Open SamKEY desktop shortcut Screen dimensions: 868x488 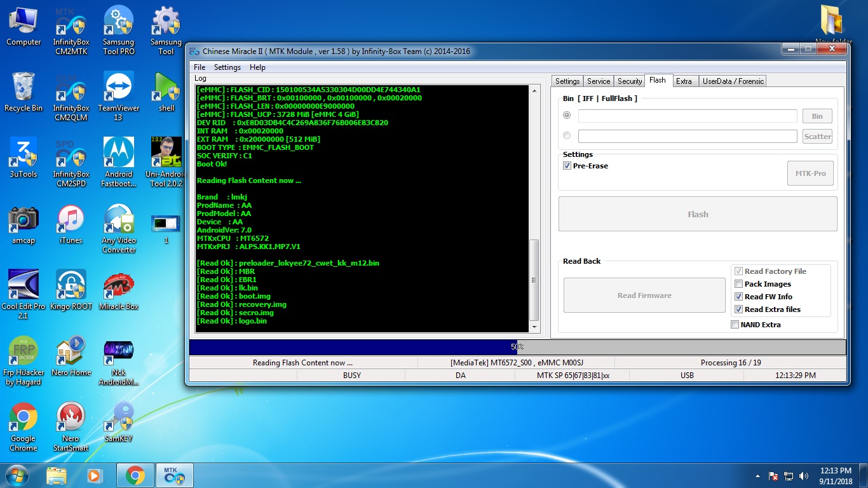[x=119, y=423]
